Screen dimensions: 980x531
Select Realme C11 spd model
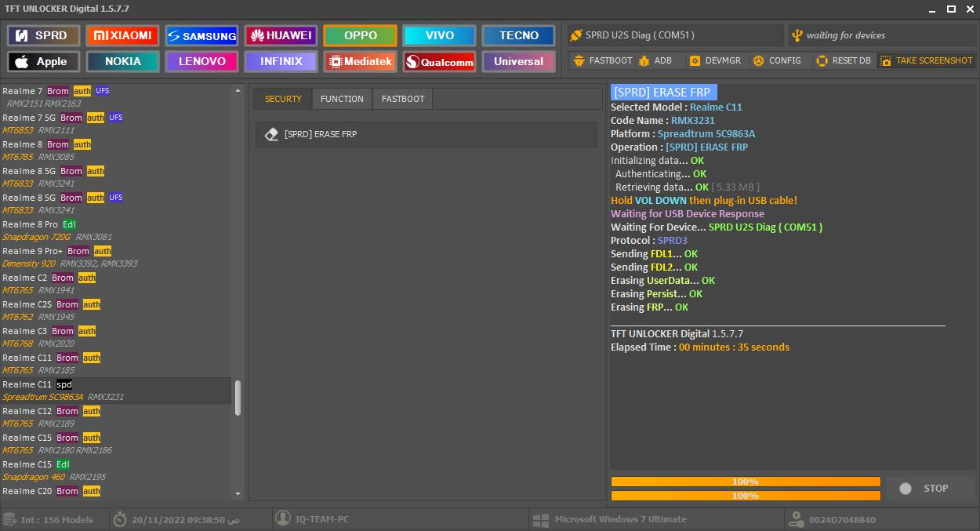click(x=116, y=391)
